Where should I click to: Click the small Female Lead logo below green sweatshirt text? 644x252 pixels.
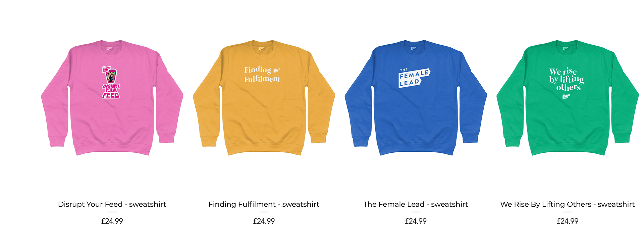[x=566, y=97]
